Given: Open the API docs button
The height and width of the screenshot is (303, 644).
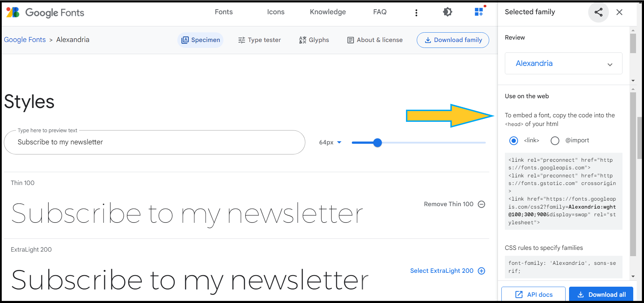Looking at the screenshot, I should (x=533, y=295).
